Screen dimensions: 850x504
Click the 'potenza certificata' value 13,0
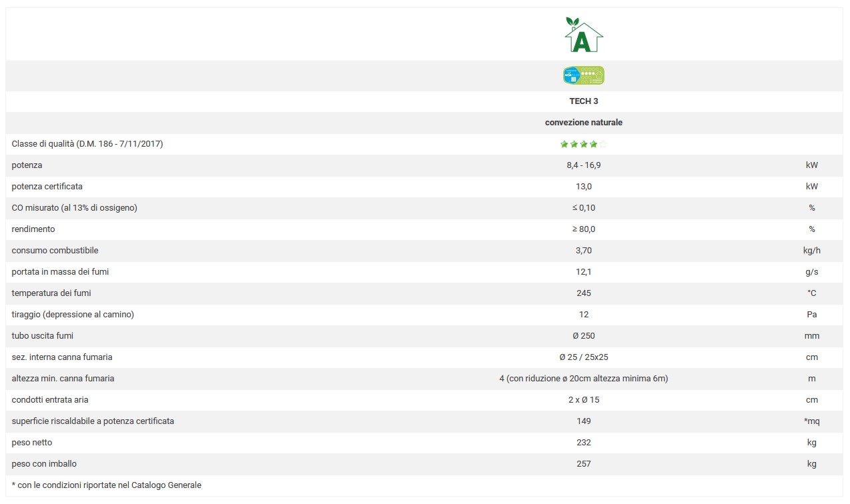[583, 187]
